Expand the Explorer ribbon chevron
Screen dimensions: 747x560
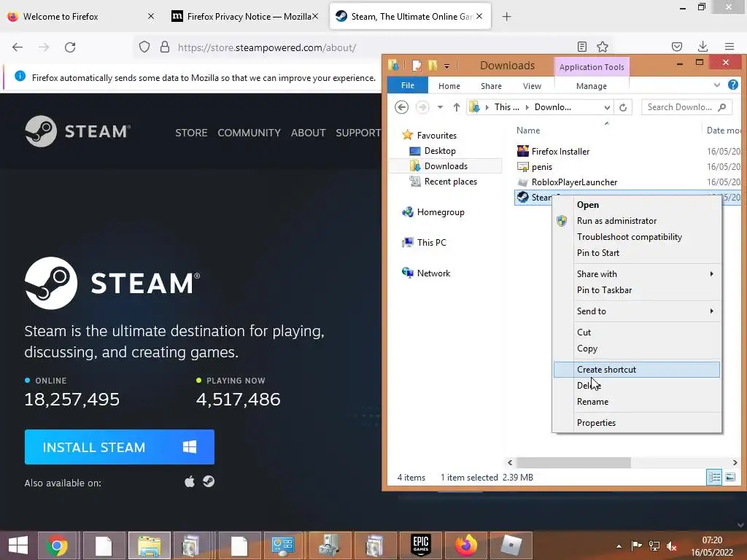pyautogui.click(x=717, y=85)
